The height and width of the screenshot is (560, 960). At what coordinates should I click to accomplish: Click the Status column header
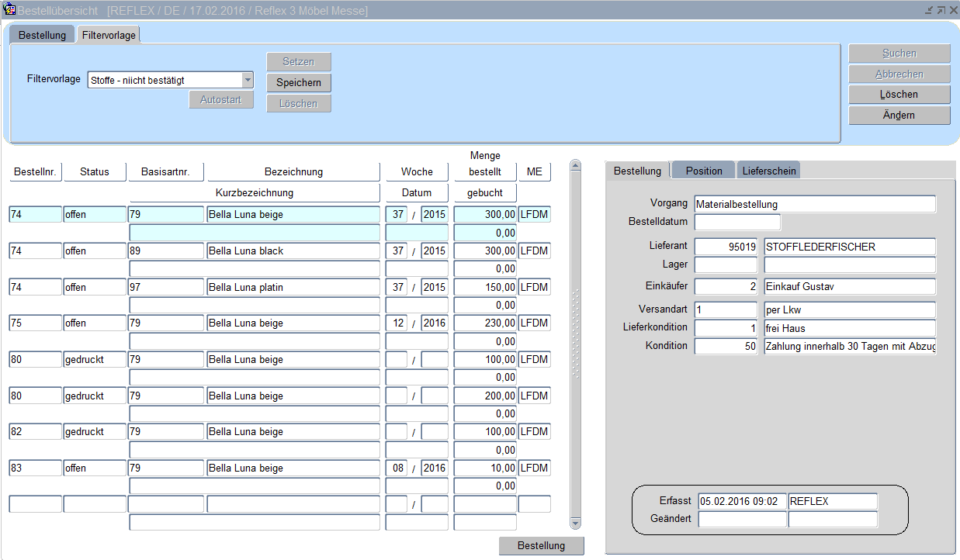click(x=95, y=172)
